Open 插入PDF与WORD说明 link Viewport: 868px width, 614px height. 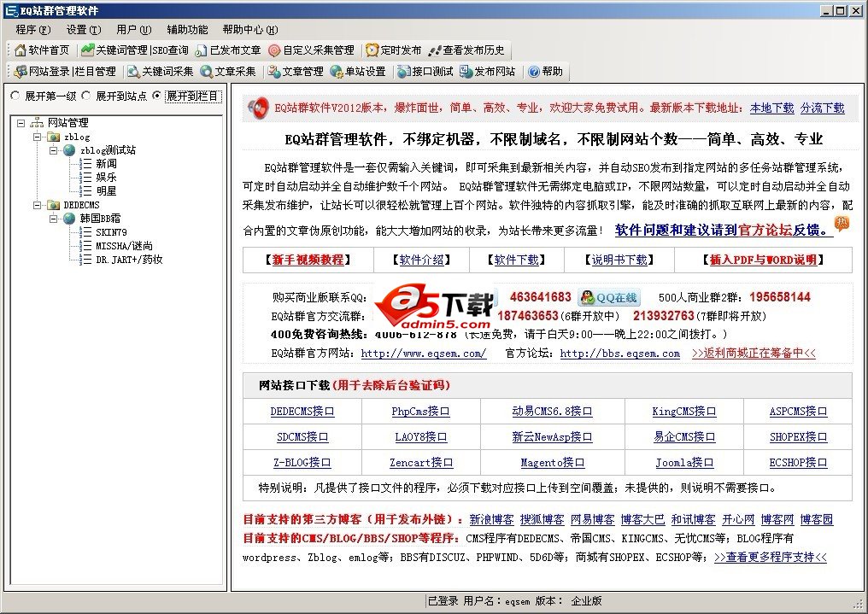(763, 260)
